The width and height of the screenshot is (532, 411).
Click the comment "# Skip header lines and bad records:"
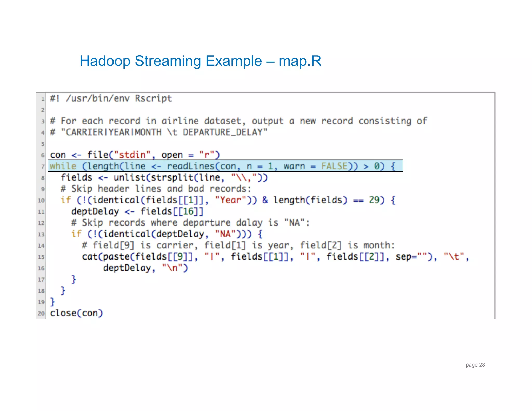point(156,189)
